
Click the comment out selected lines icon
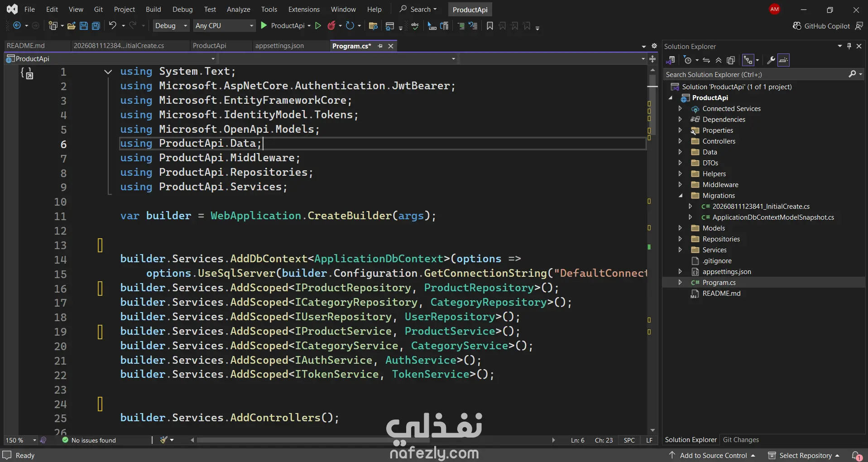pos(461,26)
